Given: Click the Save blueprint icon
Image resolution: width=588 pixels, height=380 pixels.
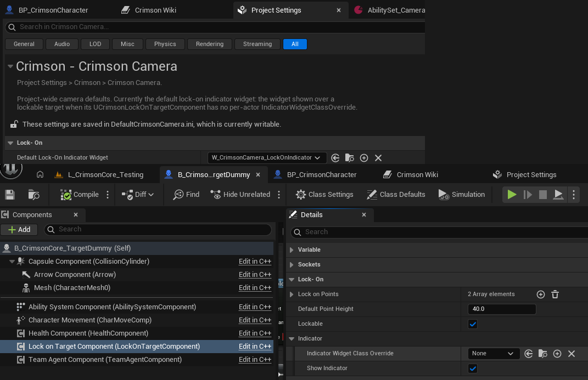Looking at the screenshot, I should [x=10, y=195].
